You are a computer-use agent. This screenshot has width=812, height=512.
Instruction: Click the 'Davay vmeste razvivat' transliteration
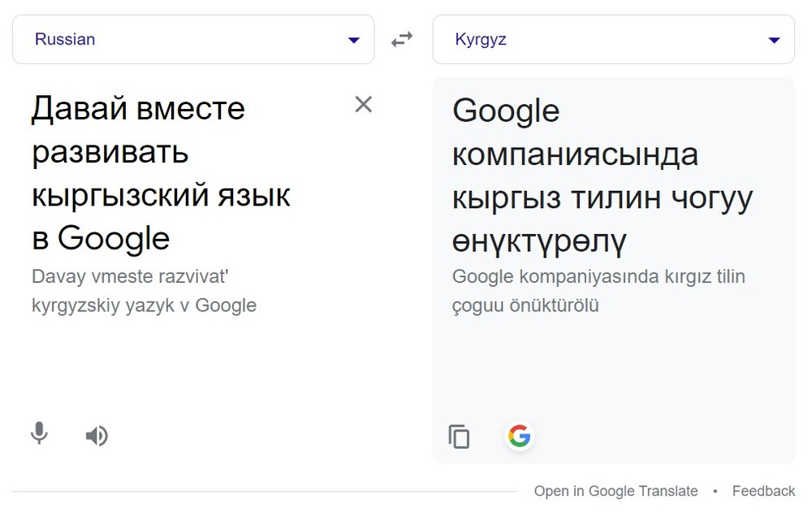point(130,276)
